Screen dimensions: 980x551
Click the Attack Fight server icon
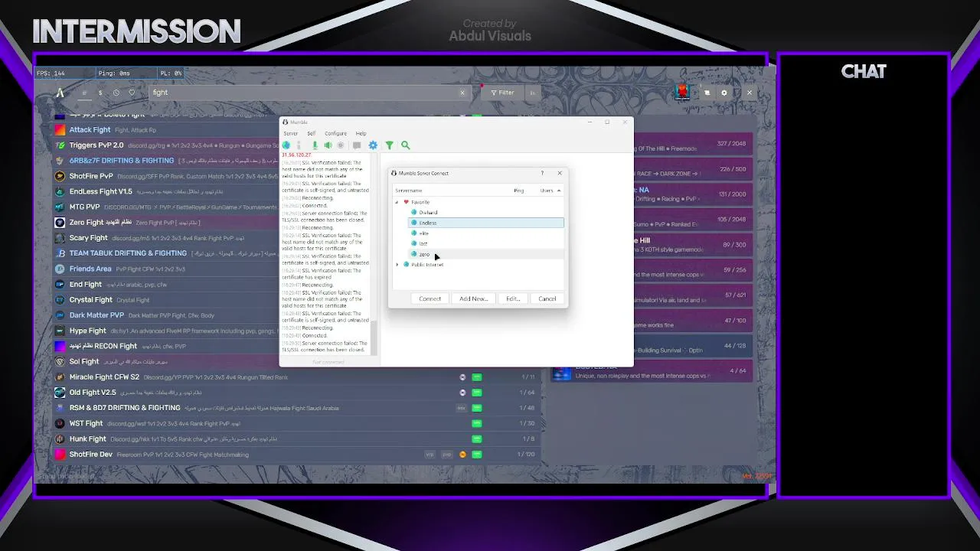coord(60,130)
